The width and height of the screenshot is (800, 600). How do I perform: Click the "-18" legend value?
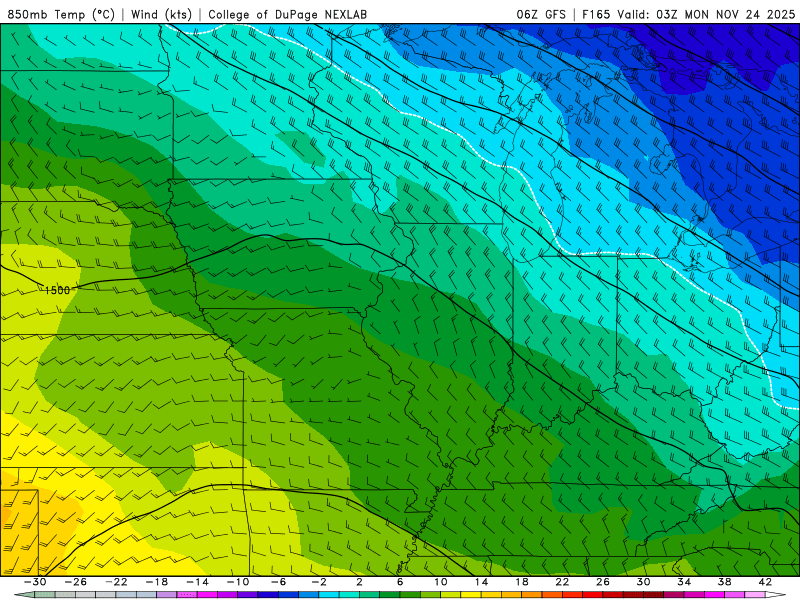click(157, 582)
